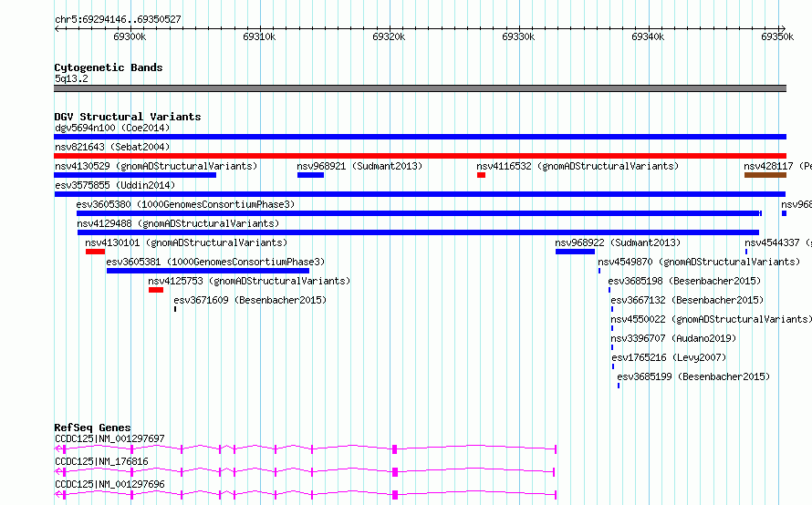
Task: Open esv3685198 (Besenbacher2015) label
Action: coord(684,281)
